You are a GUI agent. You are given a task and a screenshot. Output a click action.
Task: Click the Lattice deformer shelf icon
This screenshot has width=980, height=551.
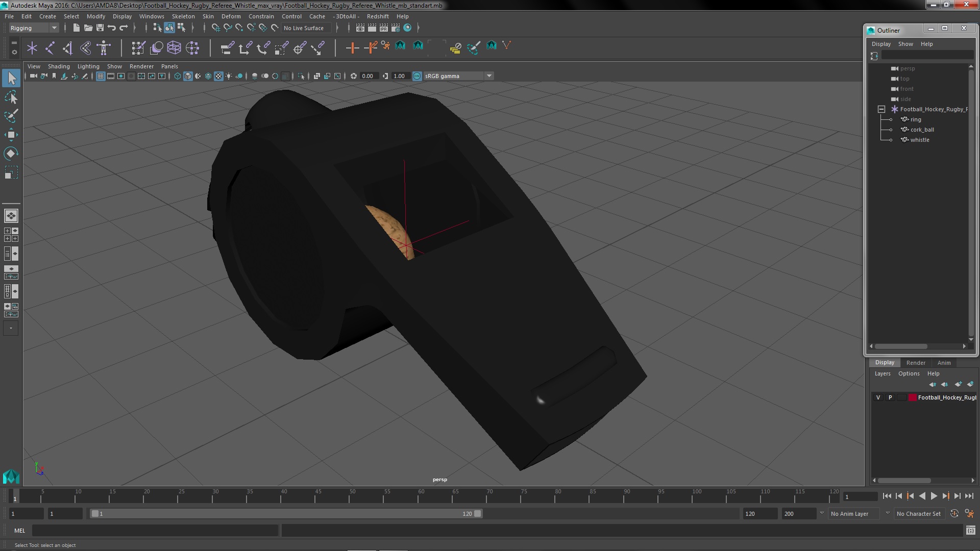point(174,48)
